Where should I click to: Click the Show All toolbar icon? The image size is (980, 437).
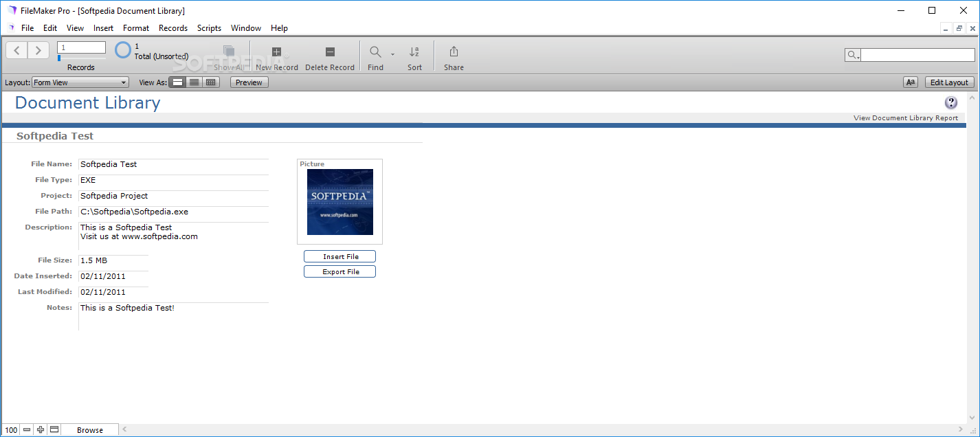point(229,52)
